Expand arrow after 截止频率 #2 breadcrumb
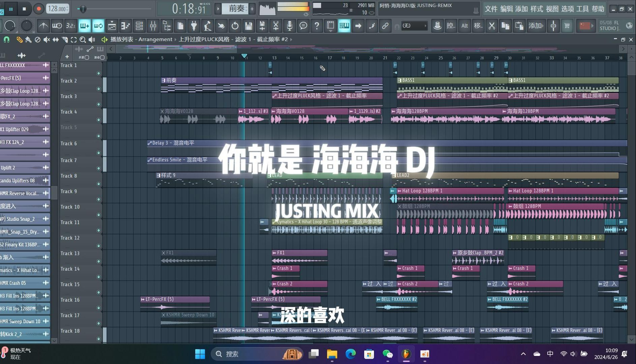 [x=291, y=39]
